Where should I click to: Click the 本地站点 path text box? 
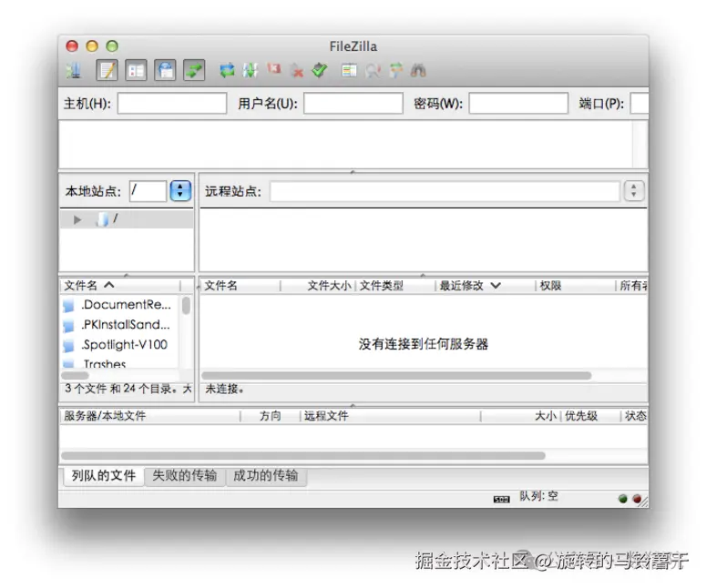pyautogui.click(x=148, y=191)
